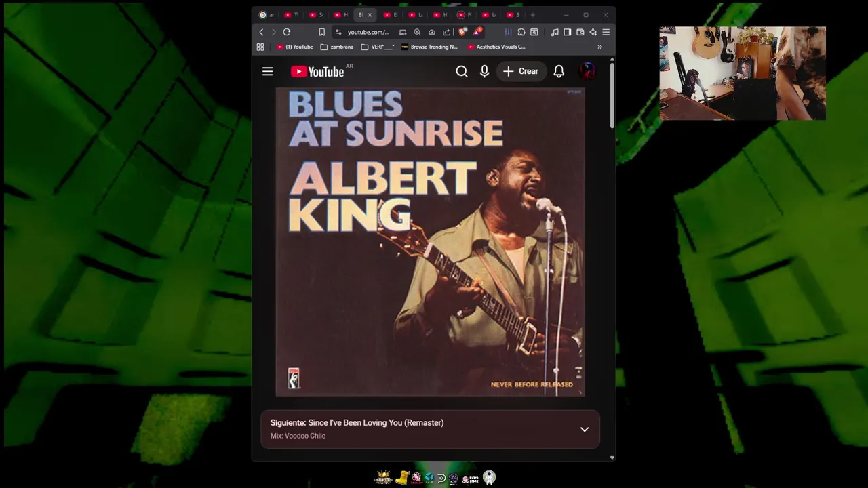Open 'Aesthetics Visuals C...' bookmark

496,47
